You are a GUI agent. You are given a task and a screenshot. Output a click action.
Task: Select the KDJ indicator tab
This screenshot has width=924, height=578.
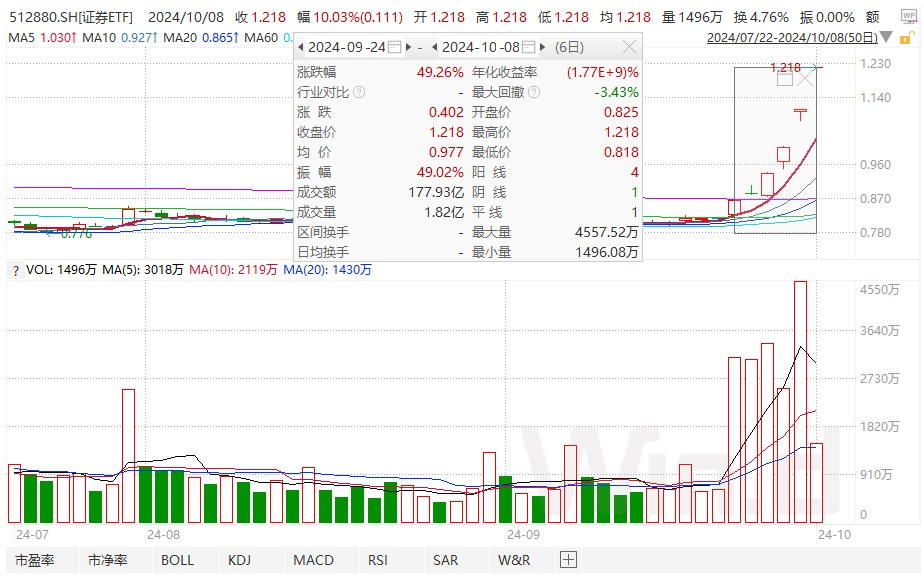pos(240,560)
